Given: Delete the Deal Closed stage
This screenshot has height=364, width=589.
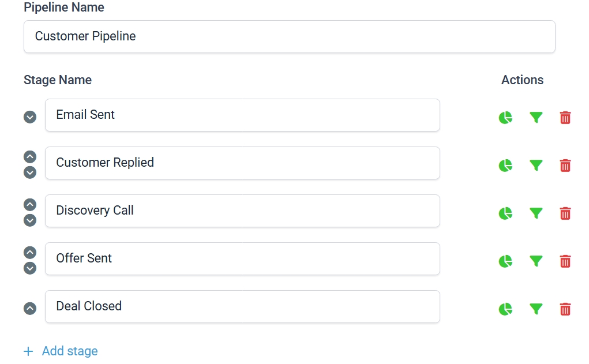Looking at the screenshot, I should pyautogui.click(x=565, y=309).
